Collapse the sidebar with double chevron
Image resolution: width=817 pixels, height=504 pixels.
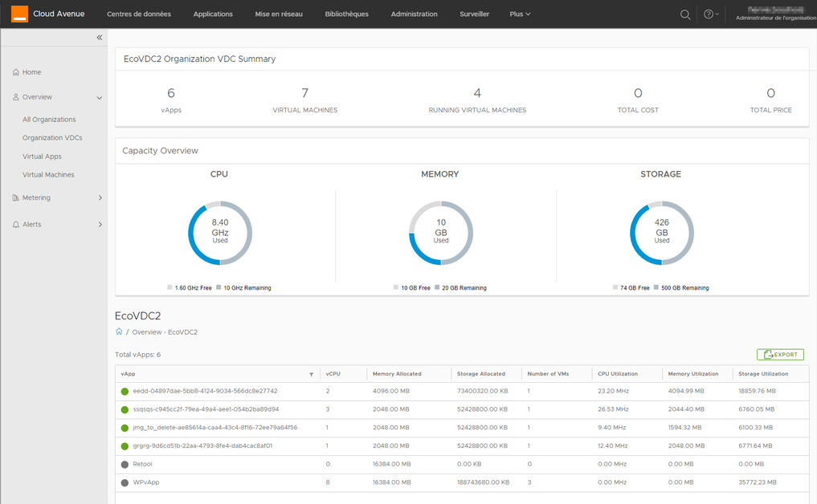[x=100, y=38]
